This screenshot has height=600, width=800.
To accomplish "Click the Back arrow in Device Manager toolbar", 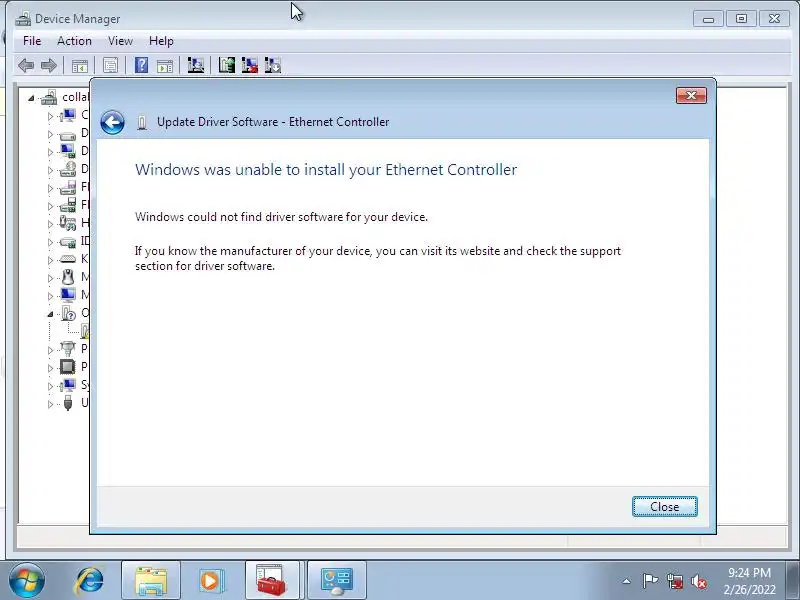I will click(x=26, y=65).
